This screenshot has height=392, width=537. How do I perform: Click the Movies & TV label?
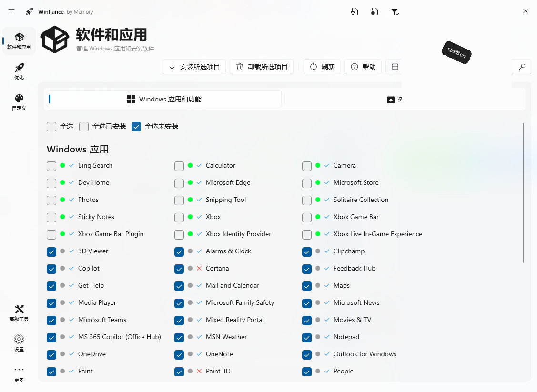[x=353, y=320]
